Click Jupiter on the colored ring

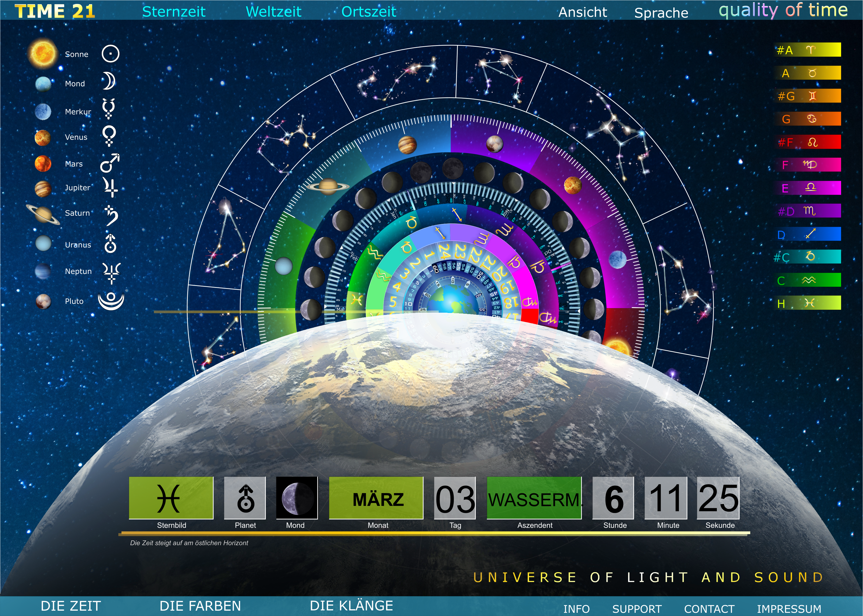pos(407,145)
